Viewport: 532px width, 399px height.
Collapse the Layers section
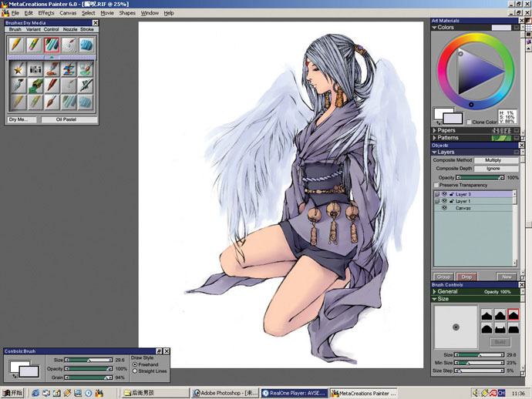click(434, 153)
